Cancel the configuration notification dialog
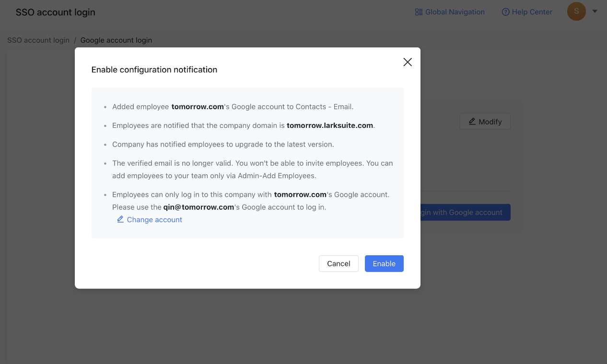The height and width of the screenshot is (364, 607). point(339,263)
